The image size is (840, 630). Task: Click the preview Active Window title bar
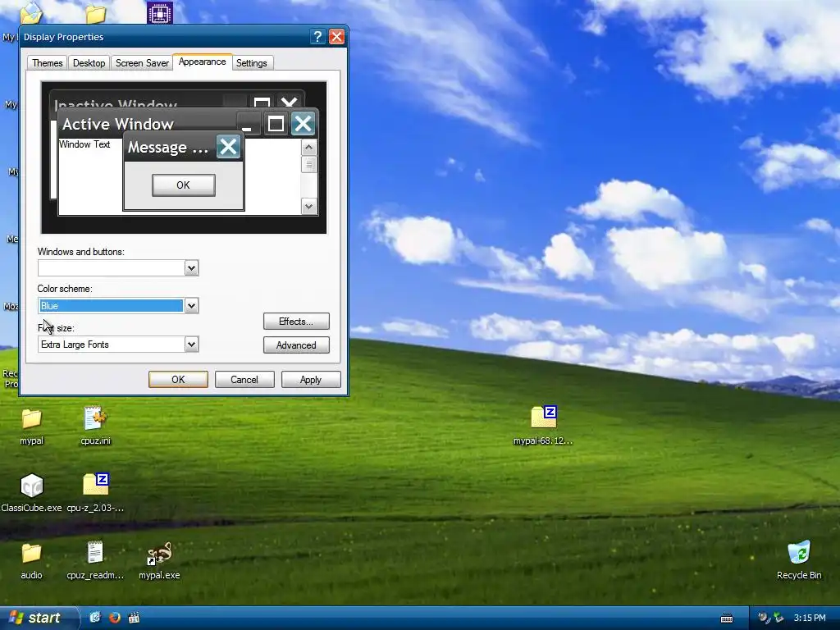148,124
